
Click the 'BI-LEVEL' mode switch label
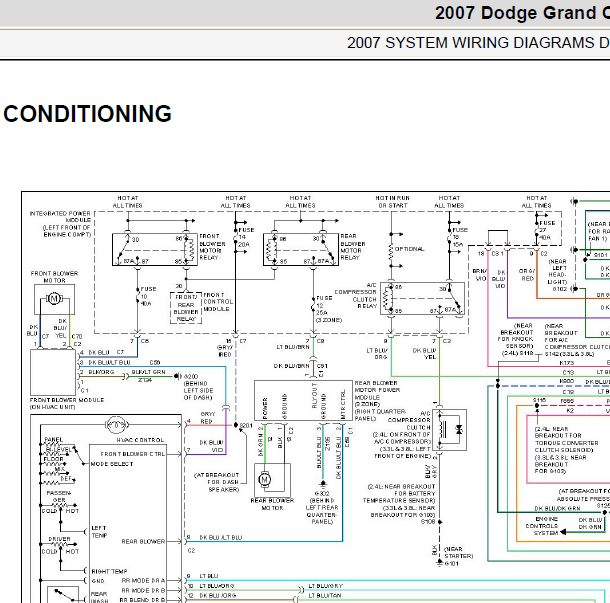pyautogui.click(x=59, y=449)
